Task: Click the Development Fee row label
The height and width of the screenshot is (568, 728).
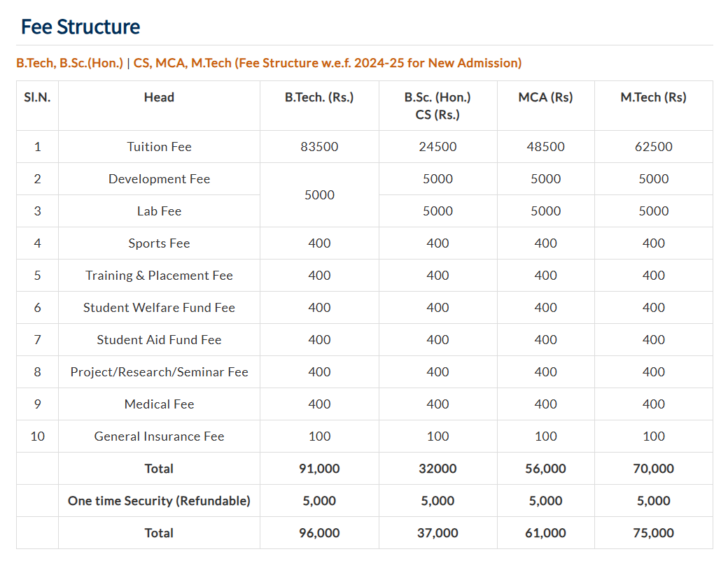Action: (x=159, y=179)
